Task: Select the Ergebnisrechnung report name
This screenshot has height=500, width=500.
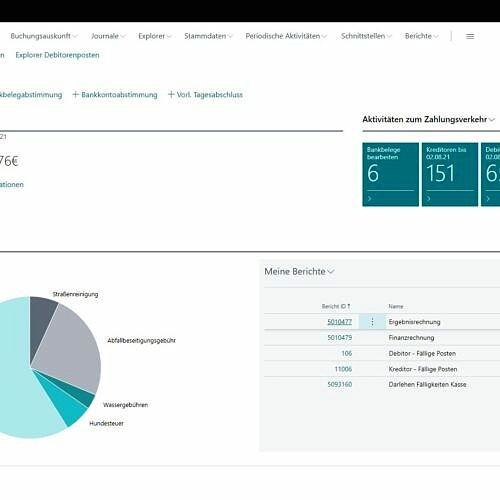Action: [414, 322]
